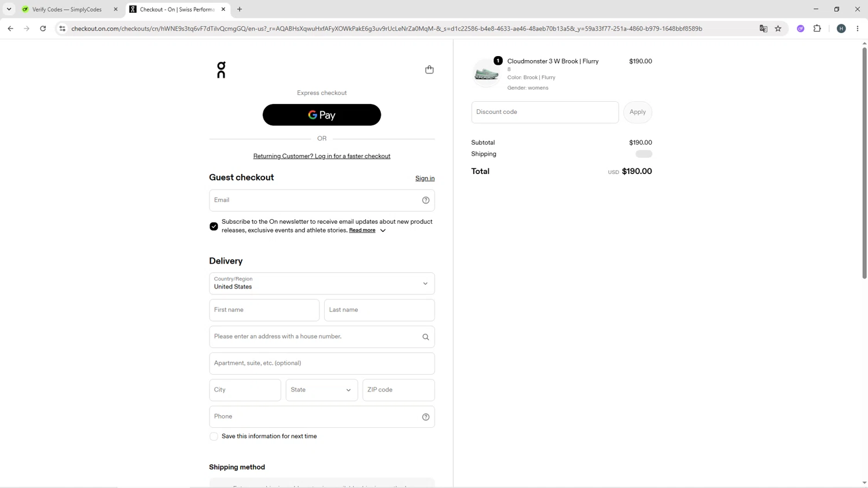Open the tab search dropdown arrow
This screenshot has height=488, width=868.
click(x=9, y=9)
